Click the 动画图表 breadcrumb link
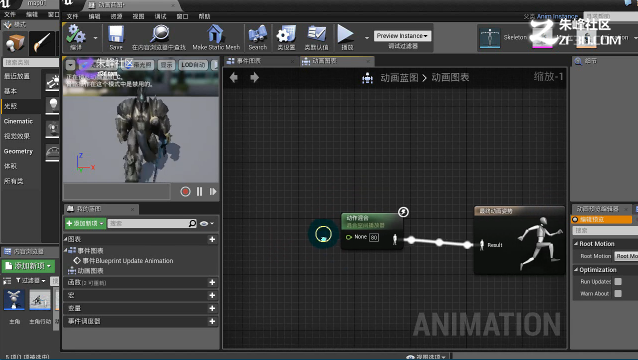 [x=450, y=78]
